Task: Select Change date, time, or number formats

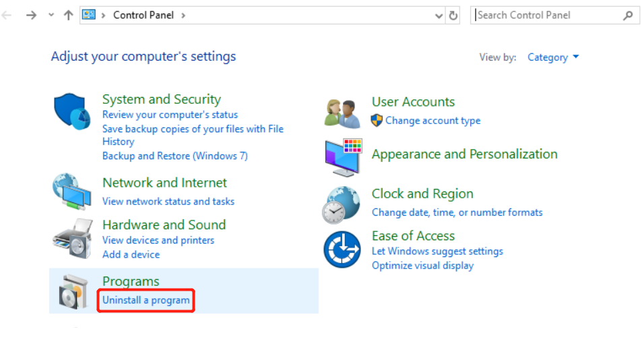Action: point(457,212)
